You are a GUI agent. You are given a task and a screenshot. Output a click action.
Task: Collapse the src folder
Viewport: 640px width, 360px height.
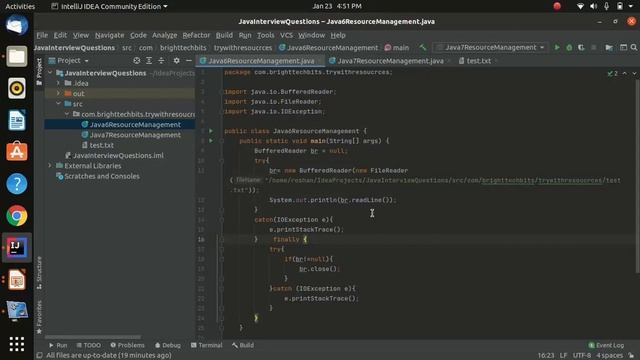click(x=58, y=104)
